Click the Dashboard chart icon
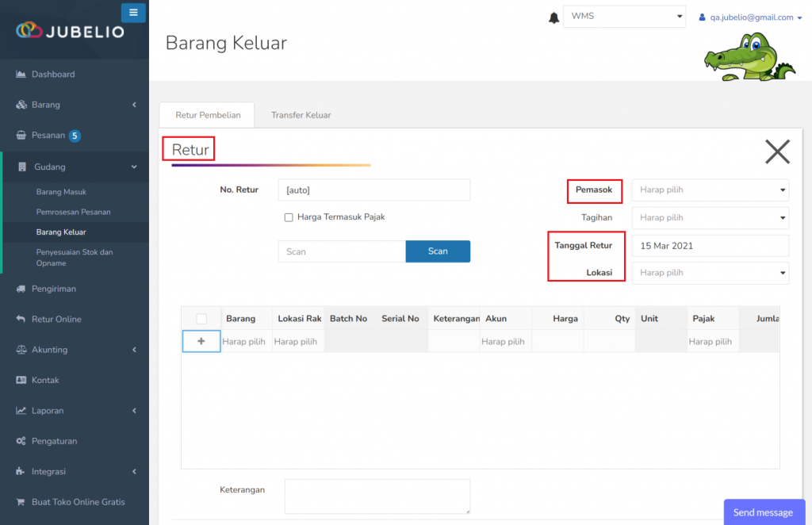The image size is (812, 525). click(21, 74)
